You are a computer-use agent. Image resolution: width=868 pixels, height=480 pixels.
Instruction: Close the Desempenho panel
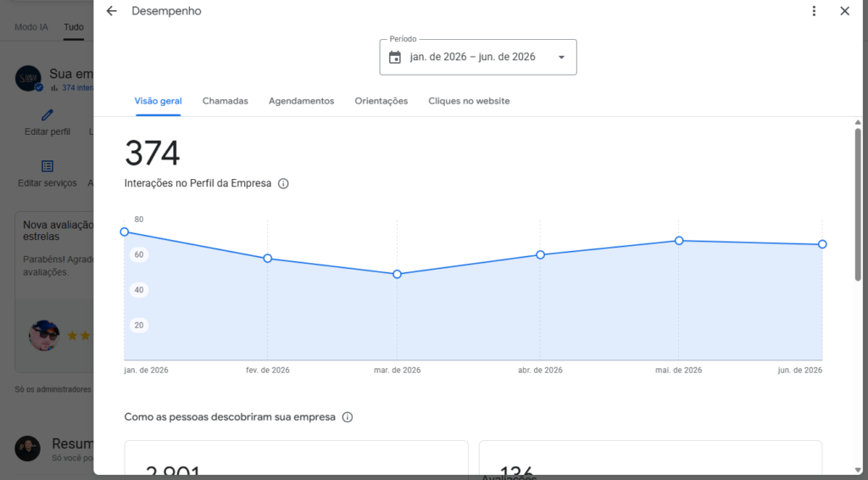pyautogui.click(x=845, y=11)
